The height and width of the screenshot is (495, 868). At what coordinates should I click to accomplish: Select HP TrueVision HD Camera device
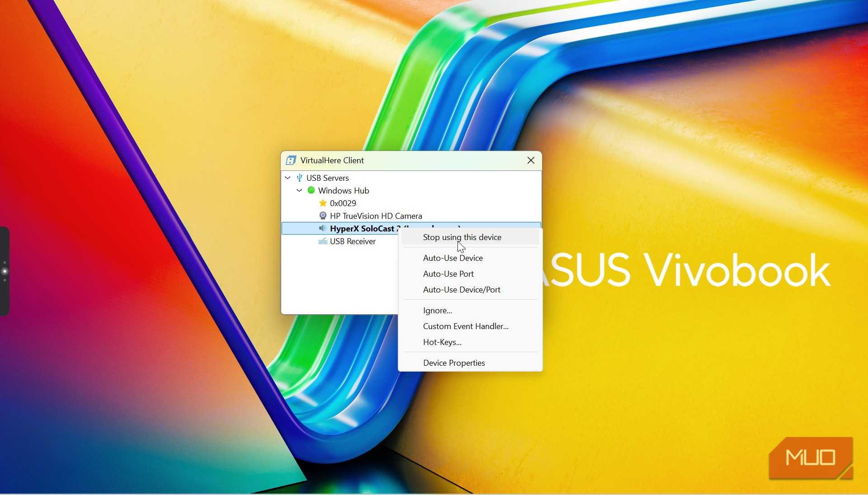376,216
